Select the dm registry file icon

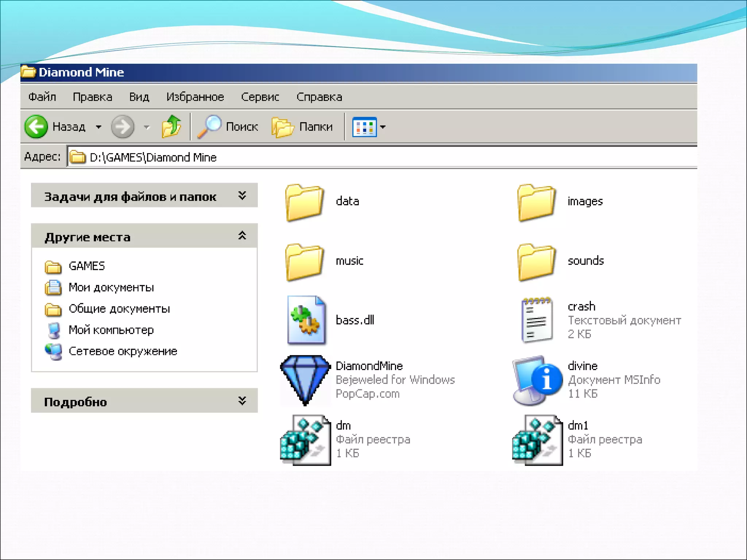[305, 440]
